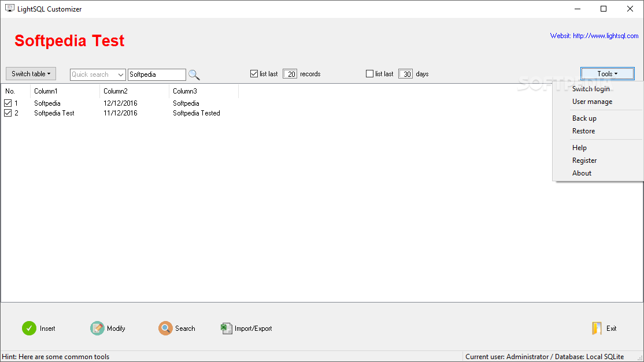Select the 12/12/2016 date cell
The width and height of the screenshot is (644, 362).
120,103
